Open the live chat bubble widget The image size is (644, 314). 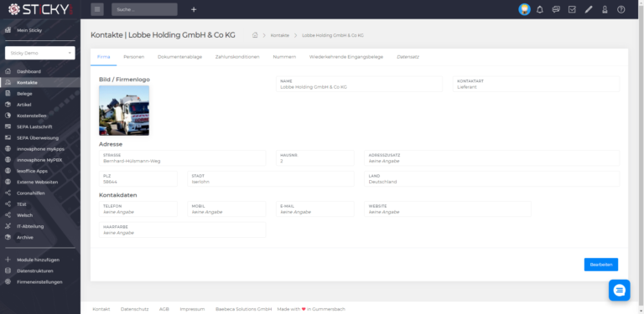(620, 291)
